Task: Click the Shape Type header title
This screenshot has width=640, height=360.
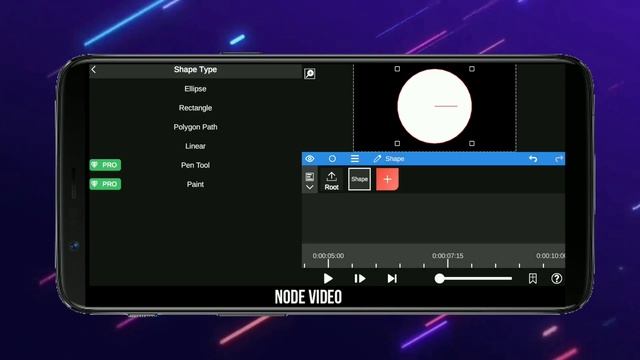Action: 195,70
